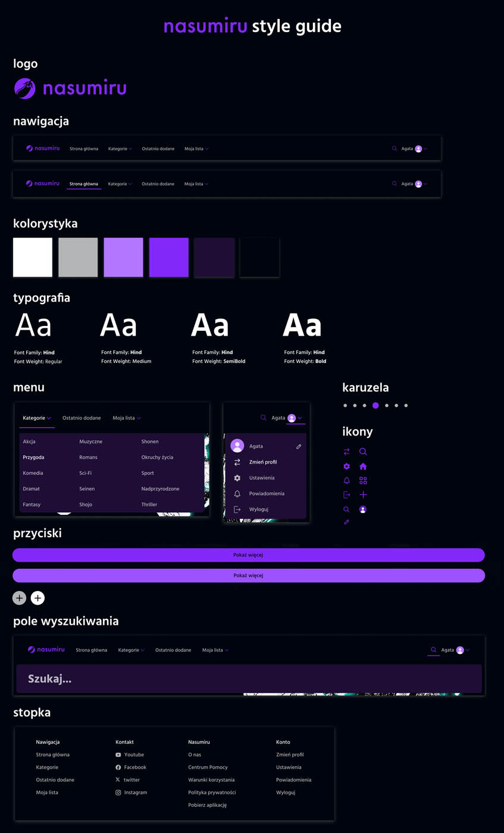Image resolution: width=504 pixels, height=833 pixels.
Task: Open Centrum Pomocy link in the footer
Action: pyautogui.click(x=208, y=768)
